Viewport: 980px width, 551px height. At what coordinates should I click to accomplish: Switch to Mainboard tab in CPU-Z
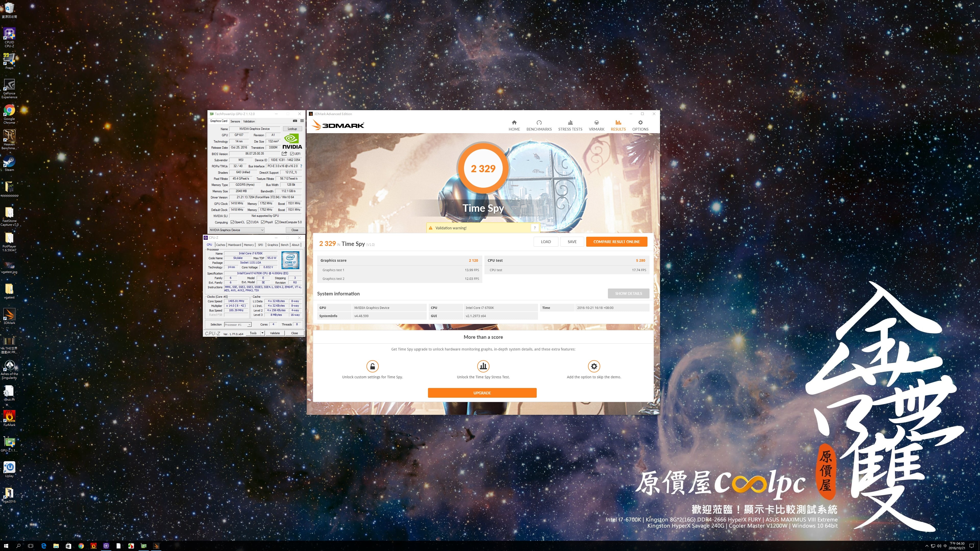(234, 245)
